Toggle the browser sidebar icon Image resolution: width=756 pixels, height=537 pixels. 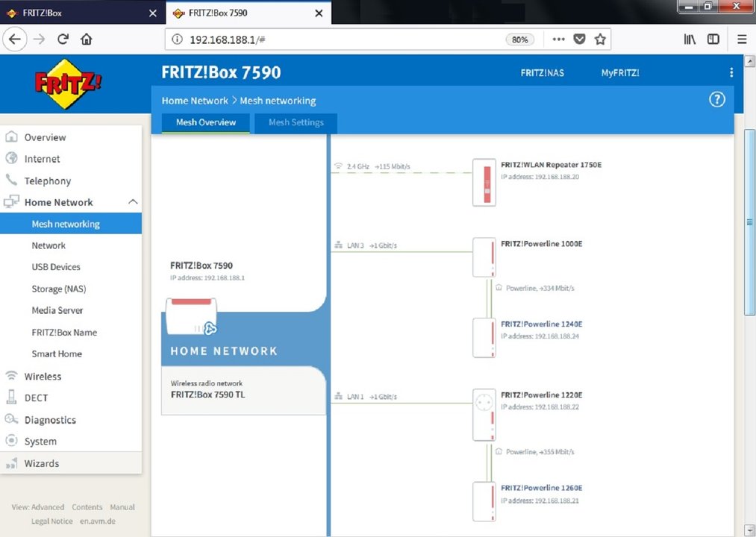[713, 39]
